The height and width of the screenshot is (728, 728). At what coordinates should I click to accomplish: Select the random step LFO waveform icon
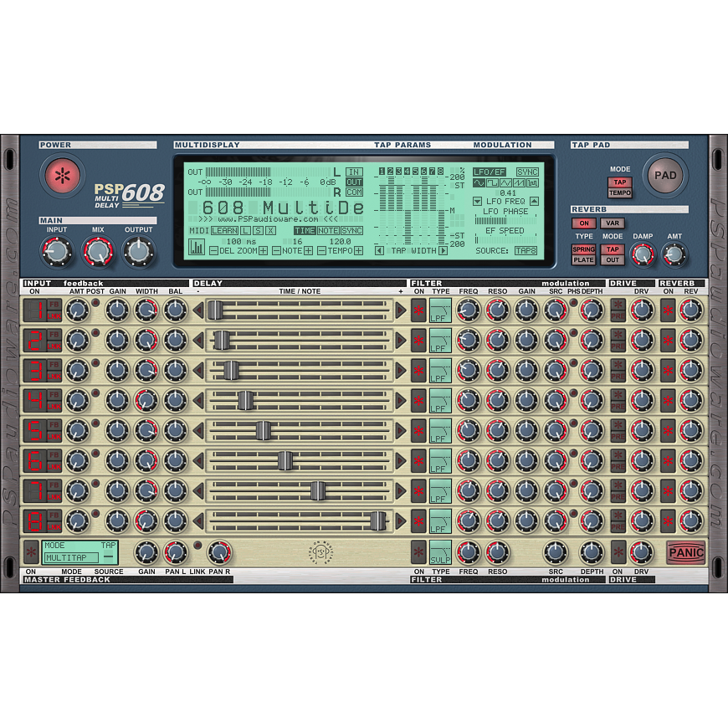pos(532,183)
